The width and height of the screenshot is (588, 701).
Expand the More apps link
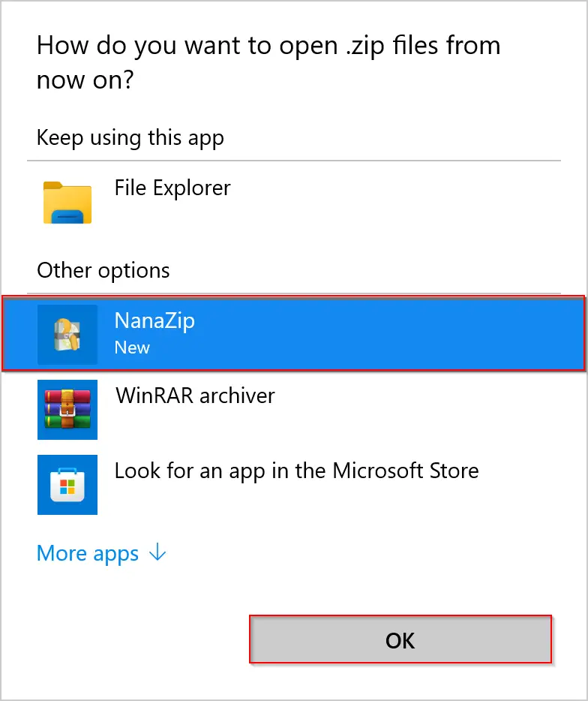(101, 553)
